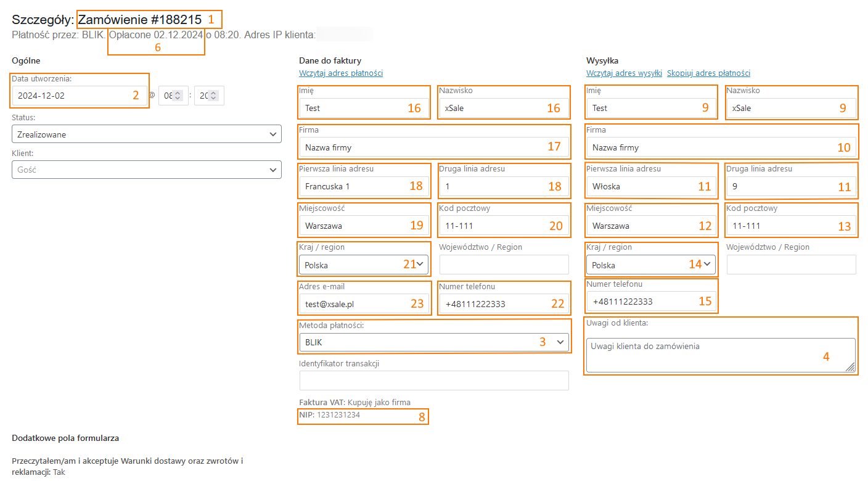The image size is (868, 481).
Task: Click the Skopiuj adres płatności link
Action: tap(708, 73)
